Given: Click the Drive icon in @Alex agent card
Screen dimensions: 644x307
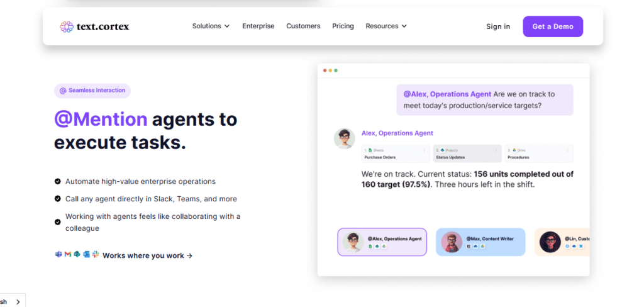Looking at the screenshot, I should (384, 246).
